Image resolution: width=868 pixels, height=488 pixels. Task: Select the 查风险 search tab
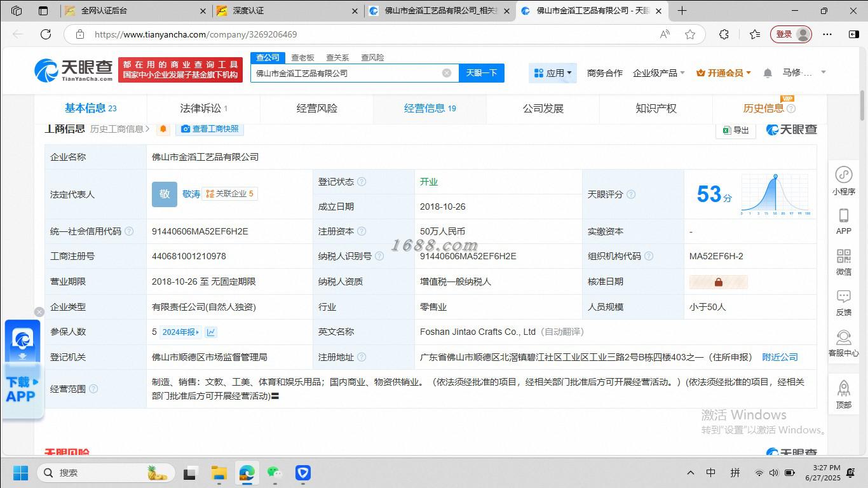pos(372,58)
